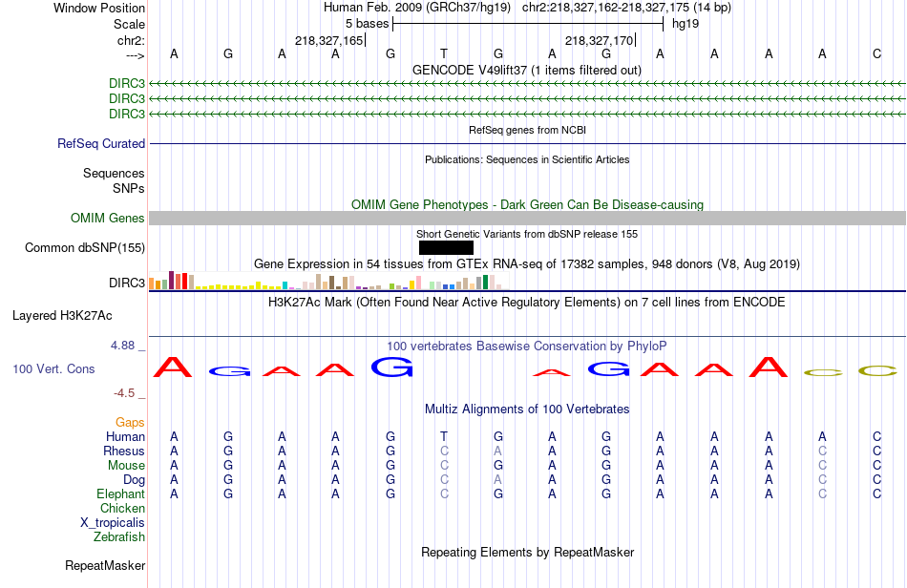
Task: Click the 100 Vert. Cons label
Action: pos(53,368)
